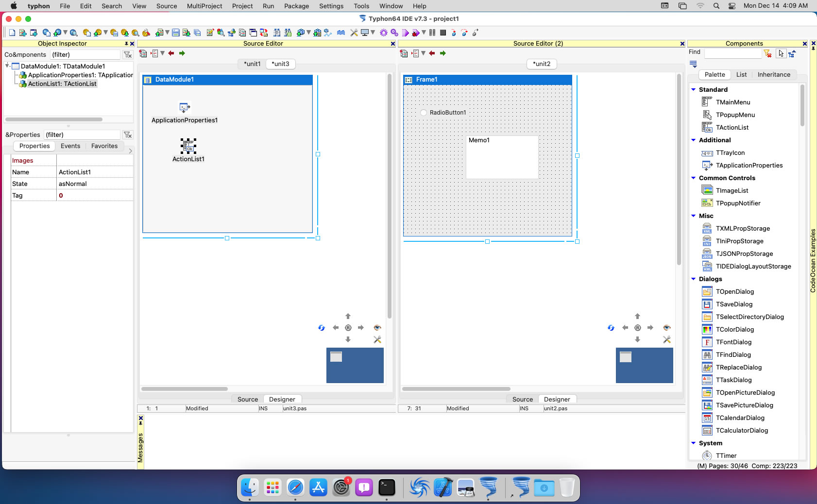Select the ApplicationProperties1 component in DataModule1
Image resolution: width=817 pixels, height=504 pixels.
point(185,107)
